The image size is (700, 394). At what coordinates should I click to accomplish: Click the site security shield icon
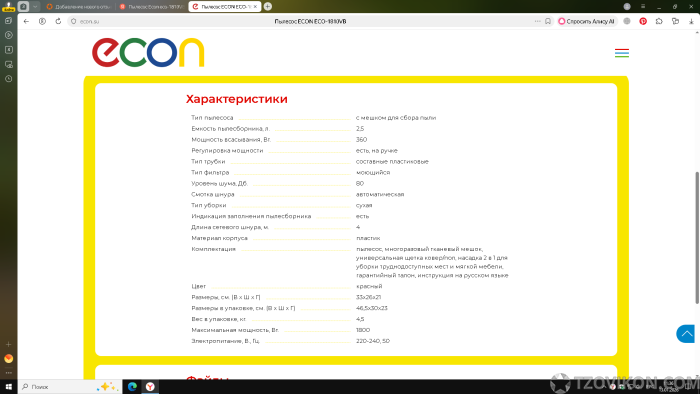tap(74, 21)
